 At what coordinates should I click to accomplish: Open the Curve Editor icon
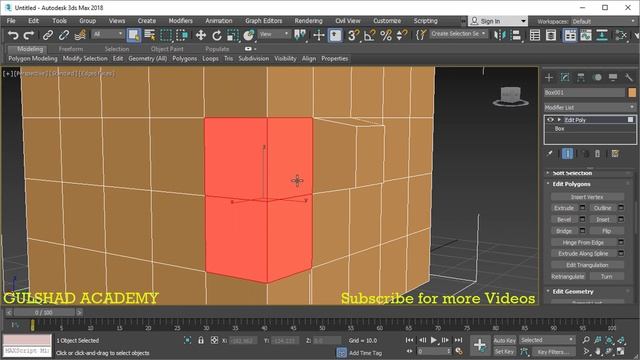pyautogui.click(x=586, y=35)
